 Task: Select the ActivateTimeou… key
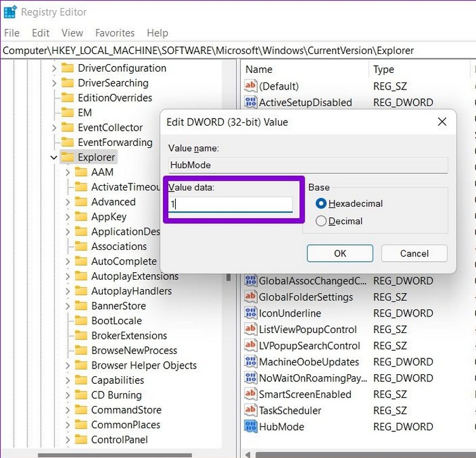[x=126, y=187]
